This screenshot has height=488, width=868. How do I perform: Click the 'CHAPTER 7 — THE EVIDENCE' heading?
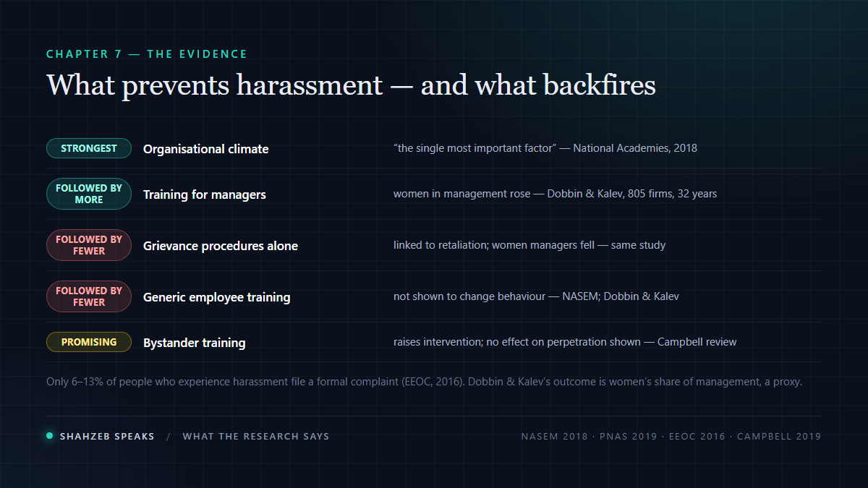click(x=147, y=54)
